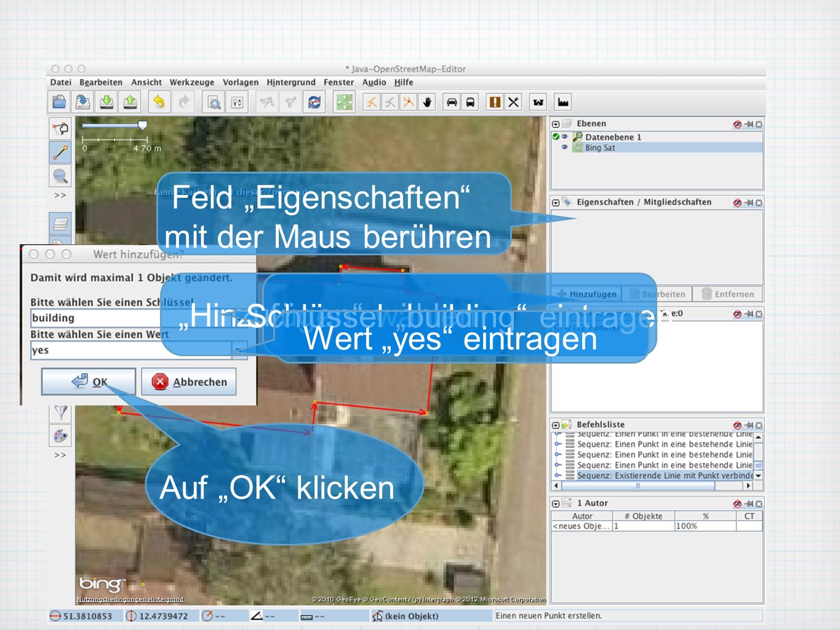Activate the lasso select tool
Screen dimensions: 840x630
60,128
